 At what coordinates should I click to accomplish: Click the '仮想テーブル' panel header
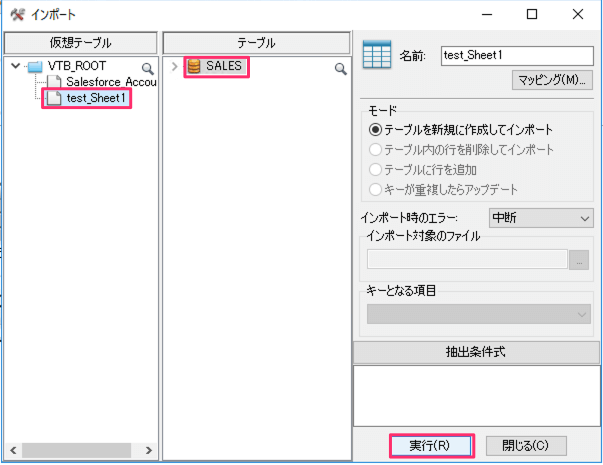coord(81,43)
